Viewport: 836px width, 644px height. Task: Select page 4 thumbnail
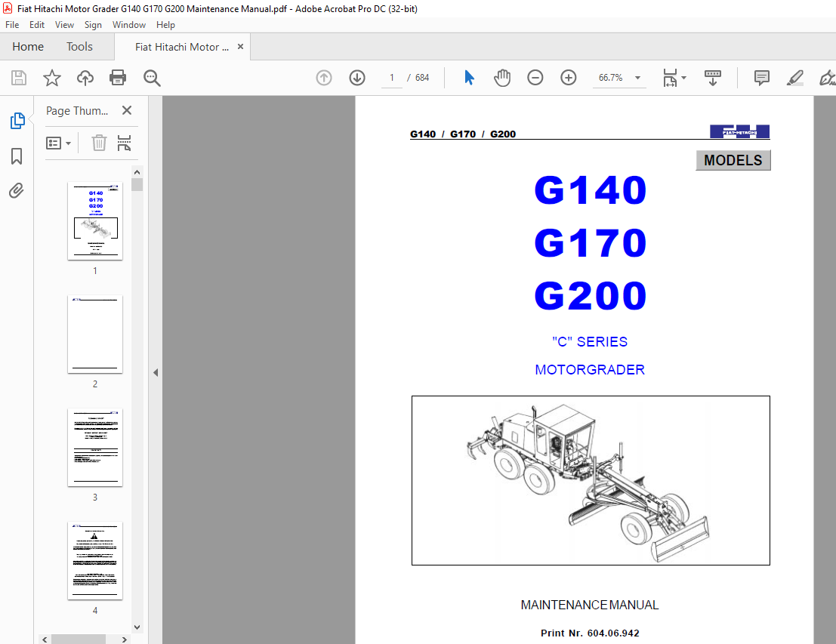(95, 561)
